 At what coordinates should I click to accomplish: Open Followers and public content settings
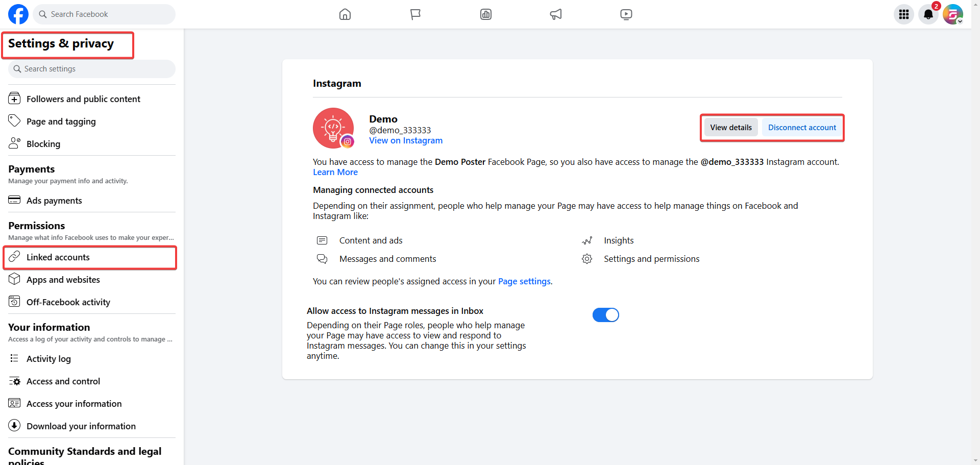tap(92, 99)
